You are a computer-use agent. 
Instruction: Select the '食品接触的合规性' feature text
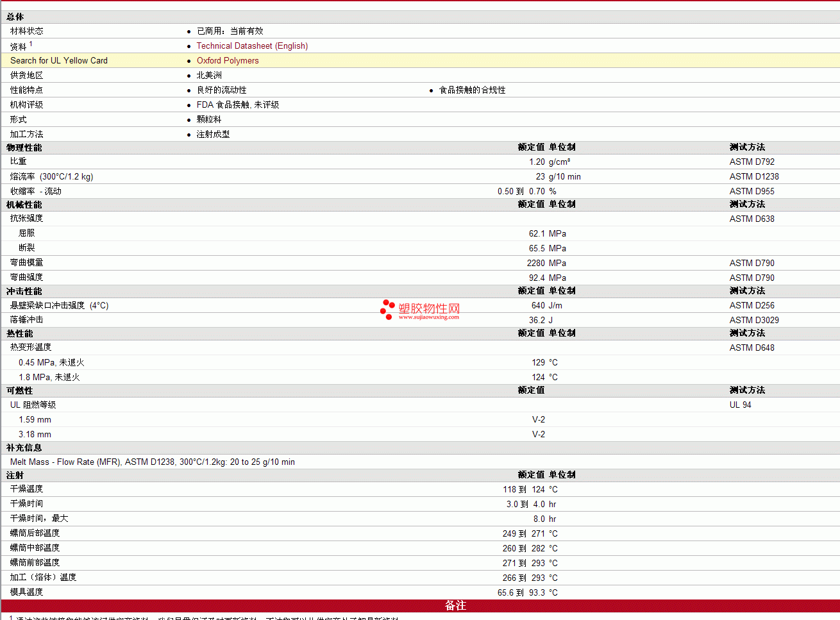473,90
